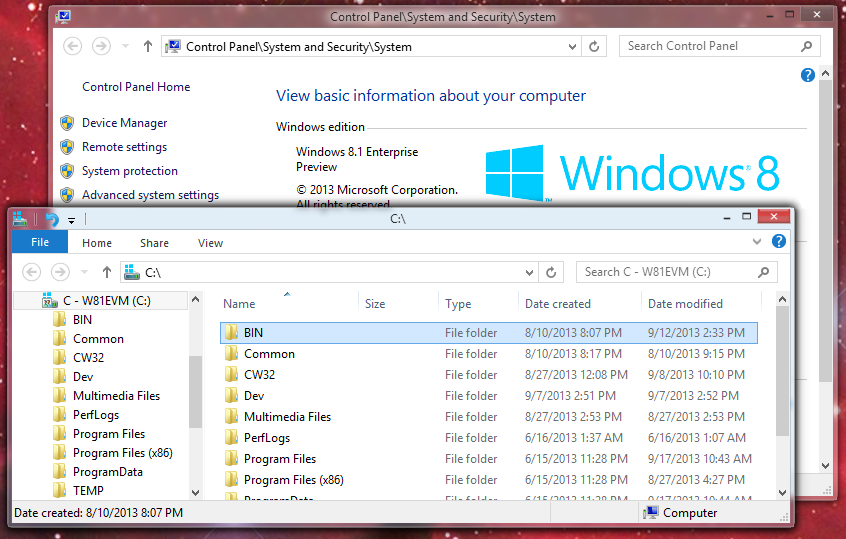Image resolution: width=846 pixels, height=539 pixels.
Task: Click the Common folder icon in file list
Action: 231,353
